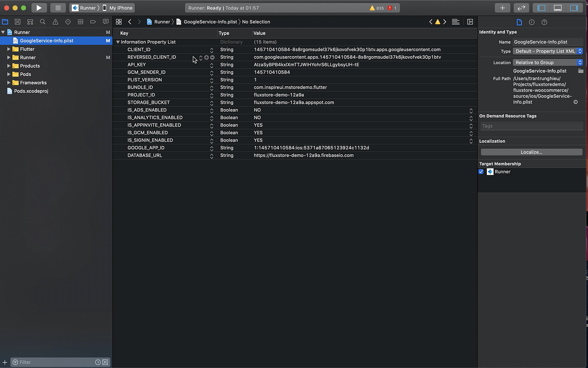Viewport: 588px width, 368px height.
Task: Add an editor pane on the right
Action: tap(470, 21)
